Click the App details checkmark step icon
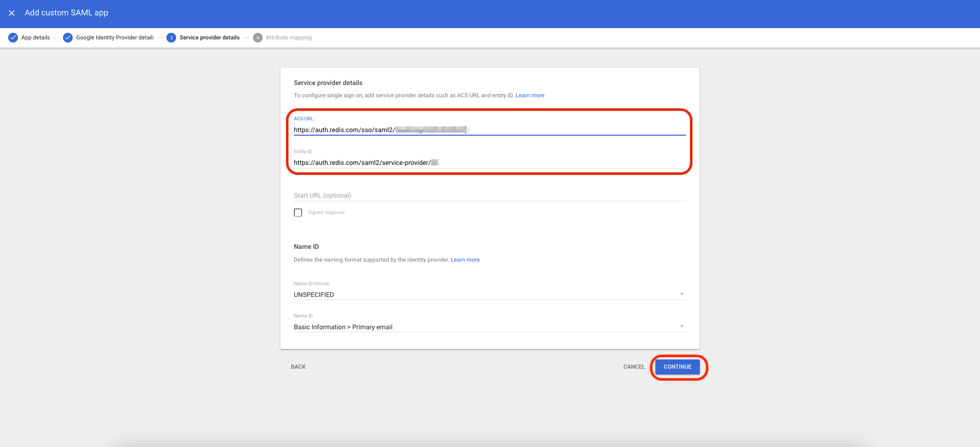The height and width of the screenshot is (447, 980). [x=13, y=37]
